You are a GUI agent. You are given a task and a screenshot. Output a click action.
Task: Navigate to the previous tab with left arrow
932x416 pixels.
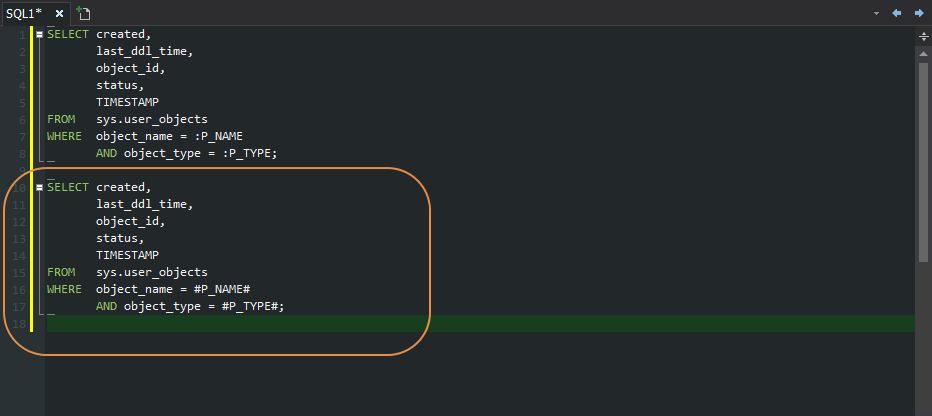pos(897,13)
